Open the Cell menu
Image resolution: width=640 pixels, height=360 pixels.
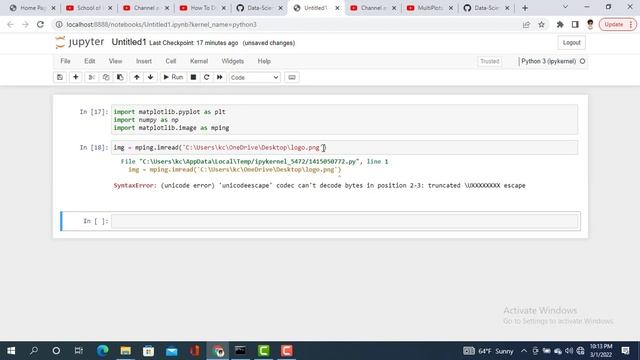point(171,61)
